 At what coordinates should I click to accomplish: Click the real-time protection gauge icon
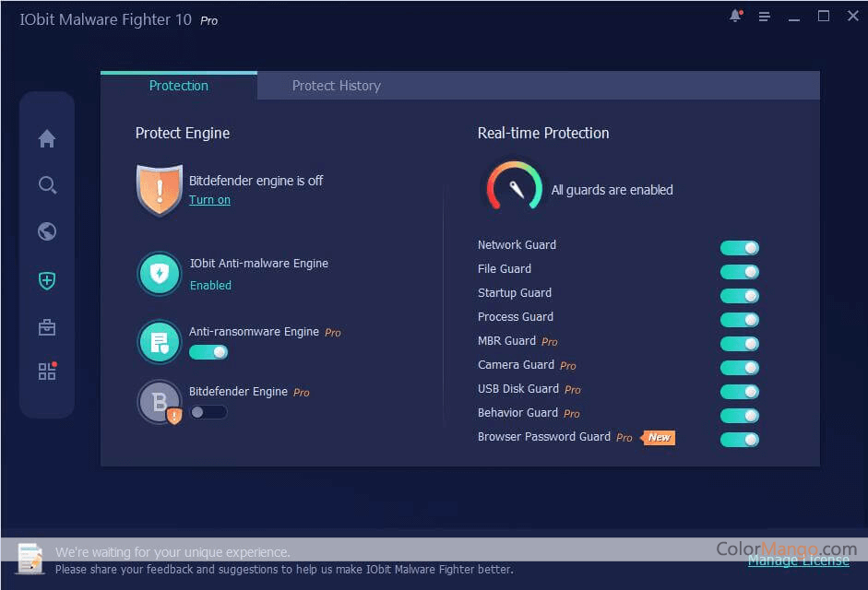515,188
